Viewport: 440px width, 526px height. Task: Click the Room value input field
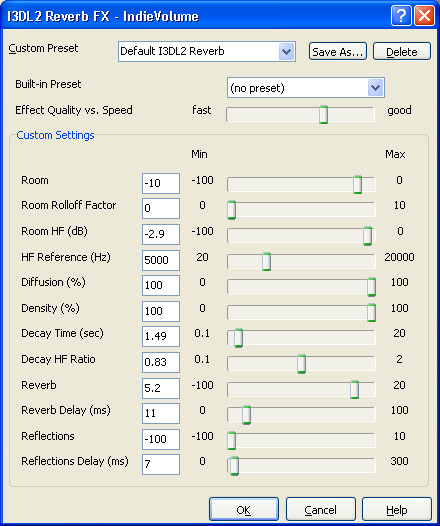tap(161, 183)
